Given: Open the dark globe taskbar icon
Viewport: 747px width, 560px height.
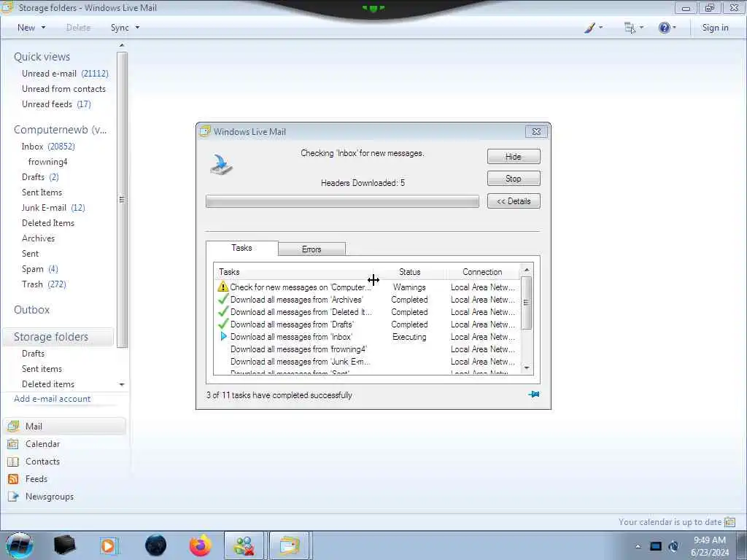Looking at the screenshot, I should (x=156, y=545).
